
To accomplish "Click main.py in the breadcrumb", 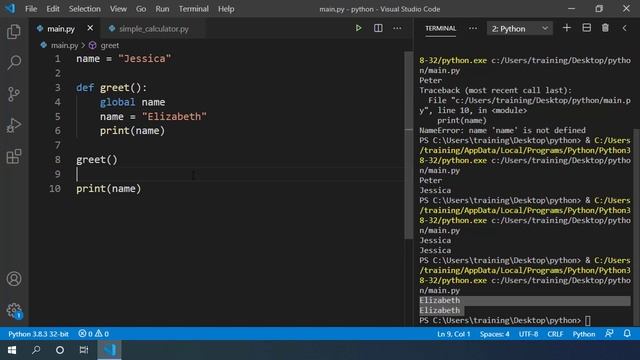I will click(x=64, y=45).
